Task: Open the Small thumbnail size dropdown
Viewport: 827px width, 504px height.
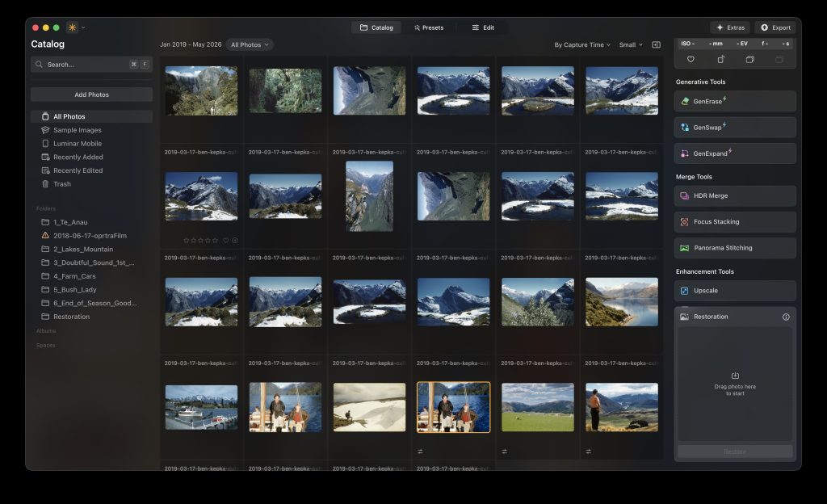Action: coord(631,44)
